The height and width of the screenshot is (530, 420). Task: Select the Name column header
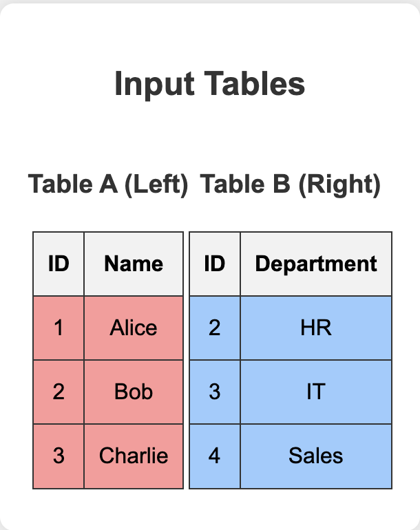[x=134, y=264]
